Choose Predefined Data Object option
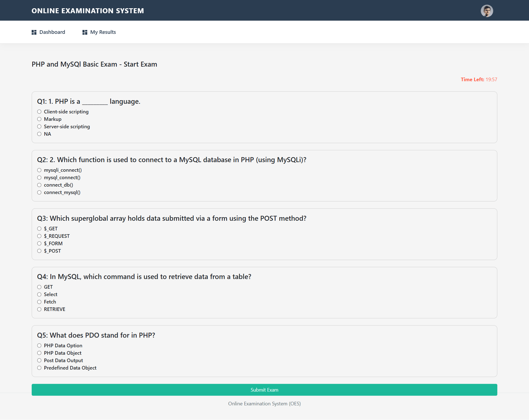 pos(39,368)
